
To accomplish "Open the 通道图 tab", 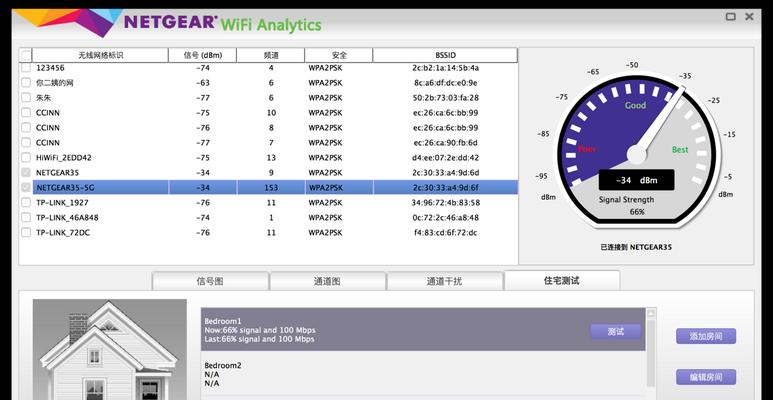I will click(327, 281).
